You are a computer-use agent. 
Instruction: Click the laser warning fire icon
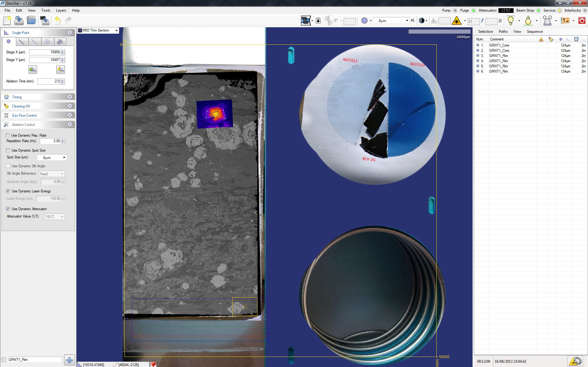coord(456,21)
